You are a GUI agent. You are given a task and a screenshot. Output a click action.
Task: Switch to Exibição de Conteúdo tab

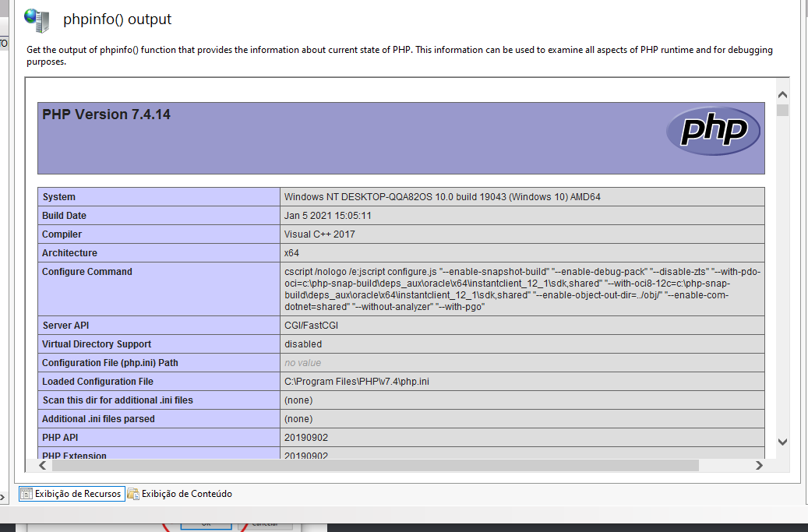(186, 494)
